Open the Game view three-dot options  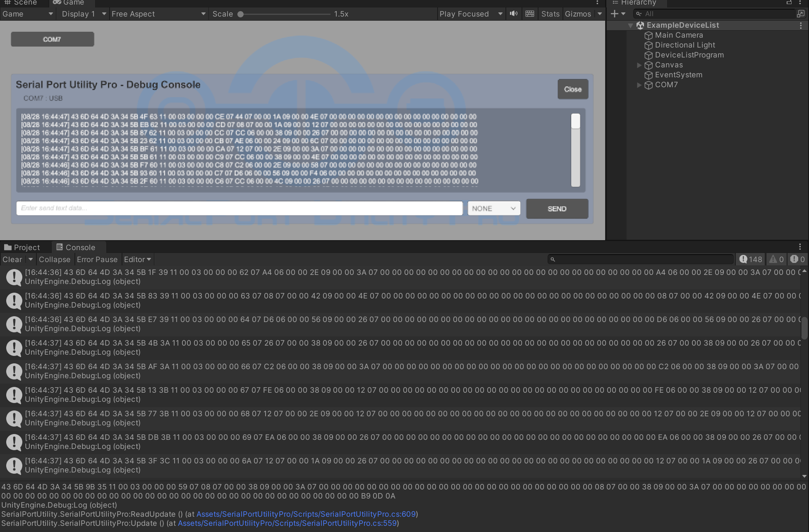click(597, 2)
